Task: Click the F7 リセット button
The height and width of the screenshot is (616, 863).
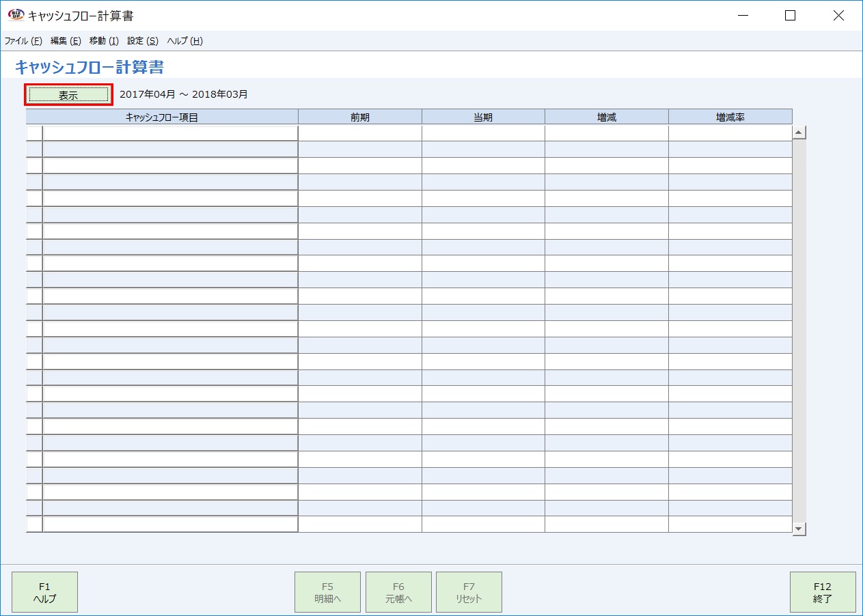Action: pyautogui.click(x=469, y=592)
